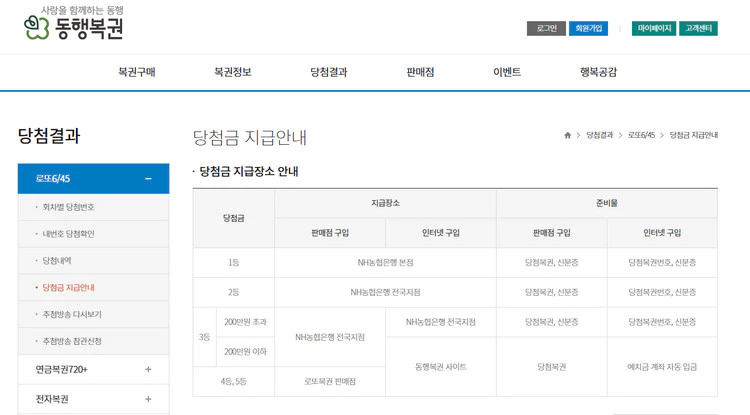Click the 당첨결과 sidebar title
The image size is (750, 415).
pos(49,136)
